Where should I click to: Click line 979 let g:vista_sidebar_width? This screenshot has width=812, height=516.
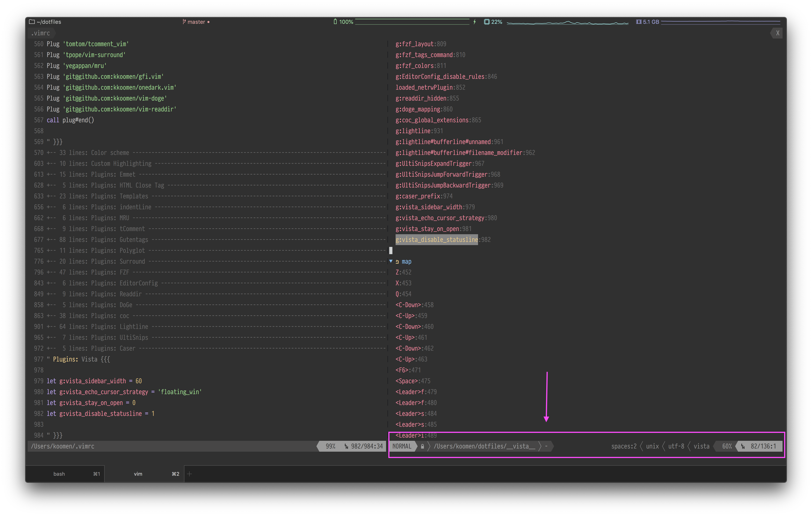pyautogui.click(x=94, y=381)
